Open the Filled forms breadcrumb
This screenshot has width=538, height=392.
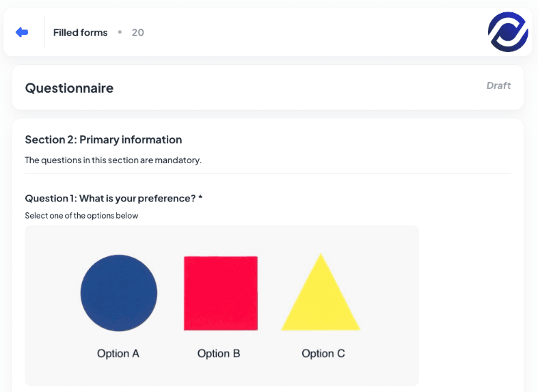80,33
